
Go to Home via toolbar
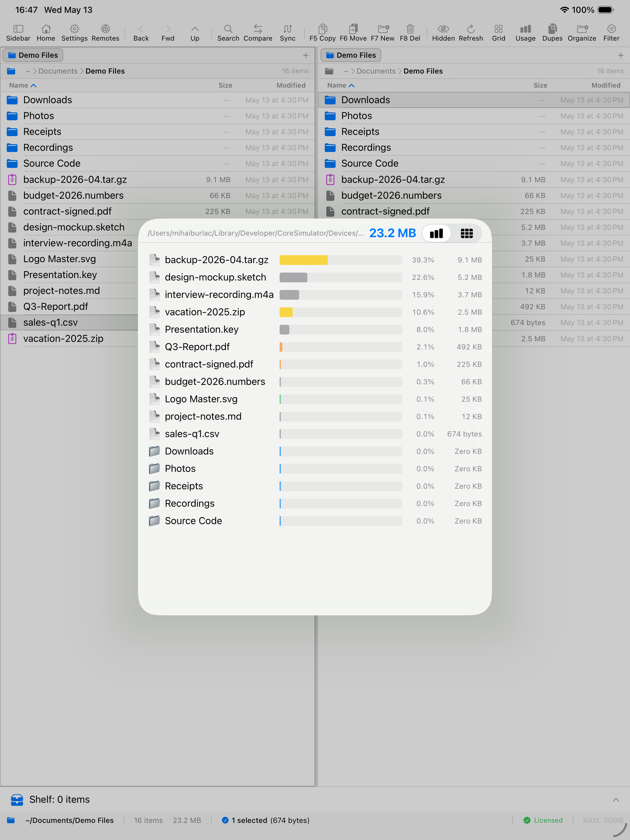[x=46, y=33]
